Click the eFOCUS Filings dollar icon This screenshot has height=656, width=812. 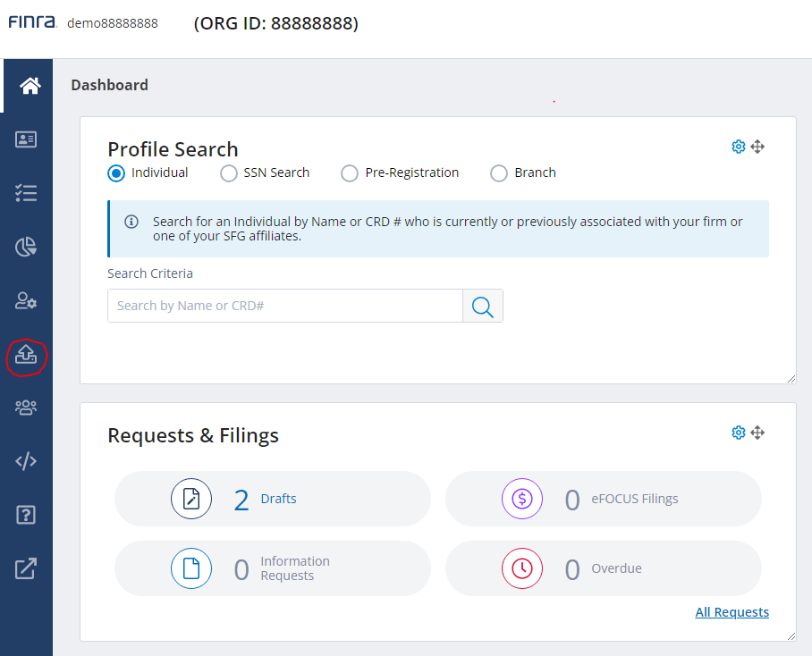coord(522,499)
